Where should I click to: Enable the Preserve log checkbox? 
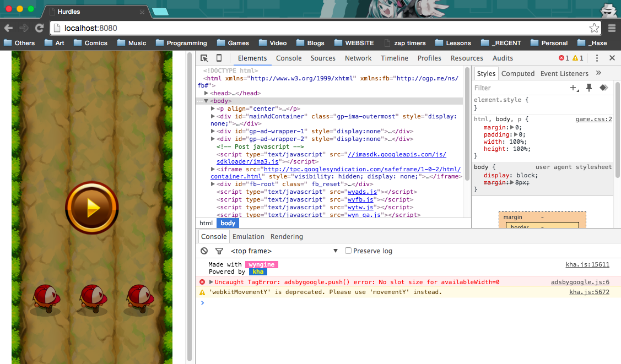coord(348,251)
